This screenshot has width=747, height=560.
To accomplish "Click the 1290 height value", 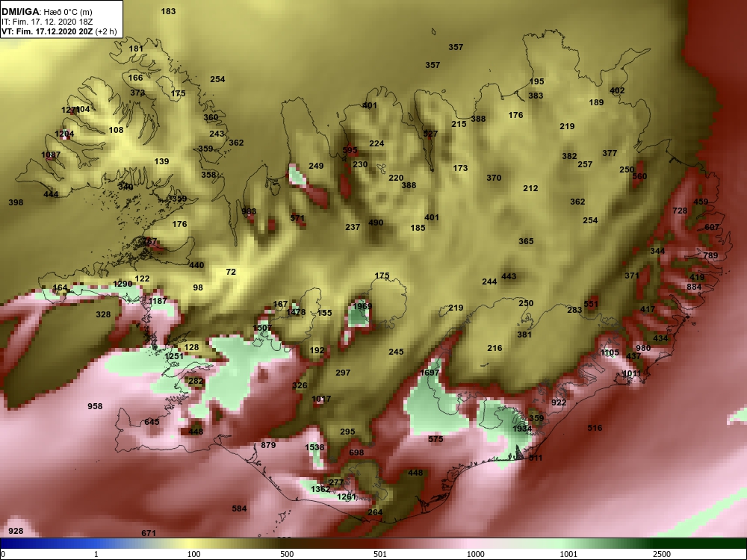I will pos(123,284).
